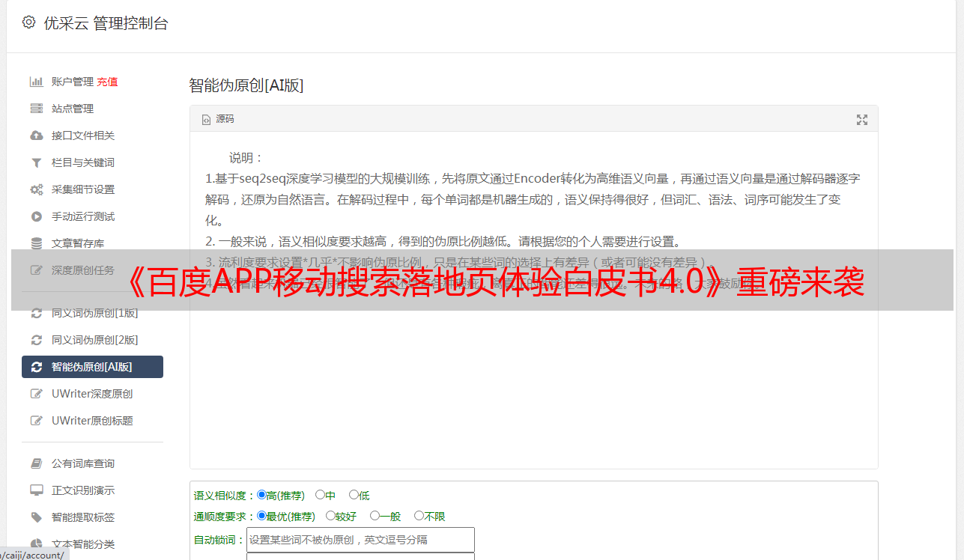Click the 自动锁词： label

pyautogui.click(x=219, y=541)
